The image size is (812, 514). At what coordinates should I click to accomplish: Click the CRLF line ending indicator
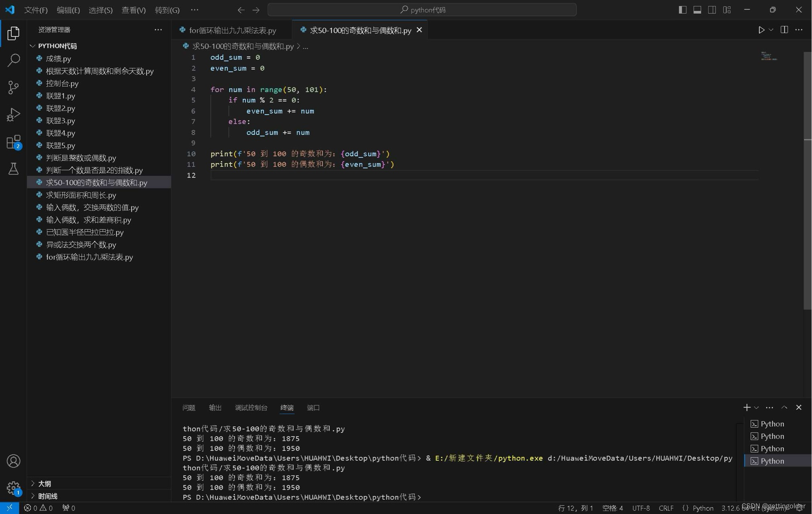coord(666,508)
